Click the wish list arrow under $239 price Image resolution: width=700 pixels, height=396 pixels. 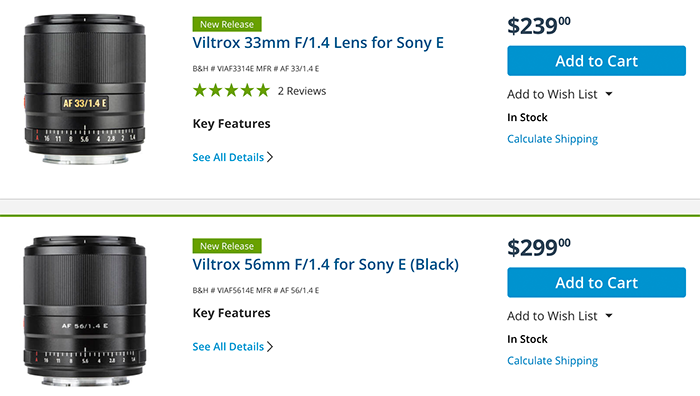(609, 94)
